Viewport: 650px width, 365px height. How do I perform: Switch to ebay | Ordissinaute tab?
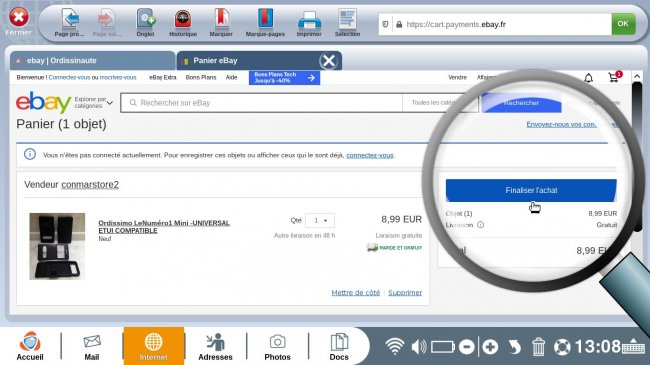[92, 61]
